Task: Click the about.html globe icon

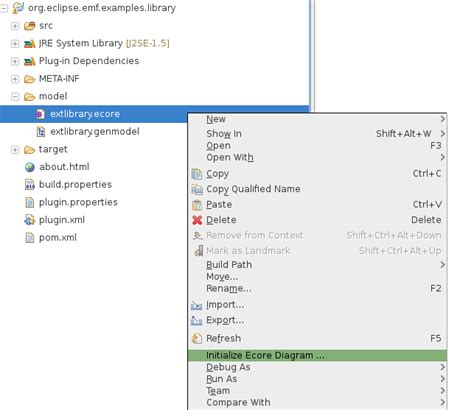Action: [30, 167]
